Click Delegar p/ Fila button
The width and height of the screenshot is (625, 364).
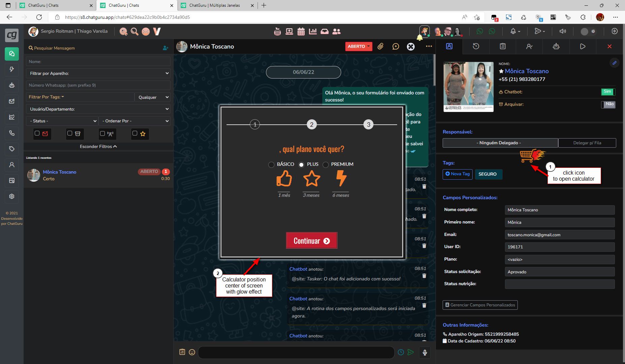pyautogui.click(x=587, y=143)
